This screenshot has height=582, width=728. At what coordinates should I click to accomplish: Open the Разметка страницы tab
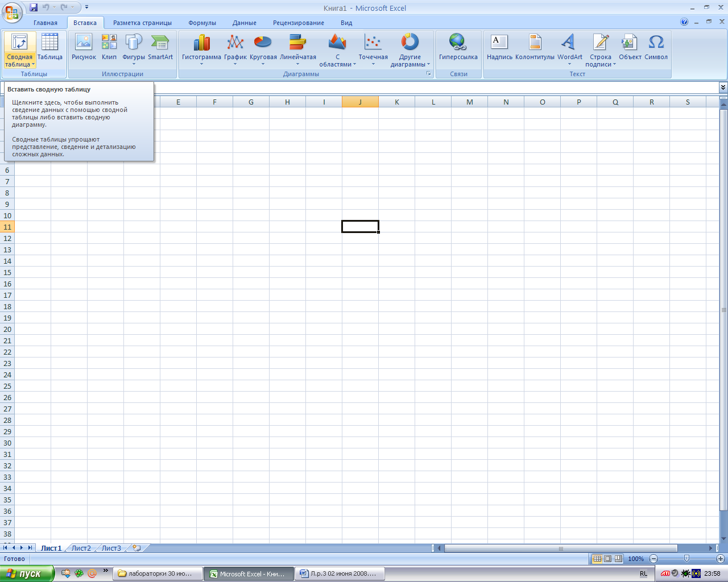point(142,23)
